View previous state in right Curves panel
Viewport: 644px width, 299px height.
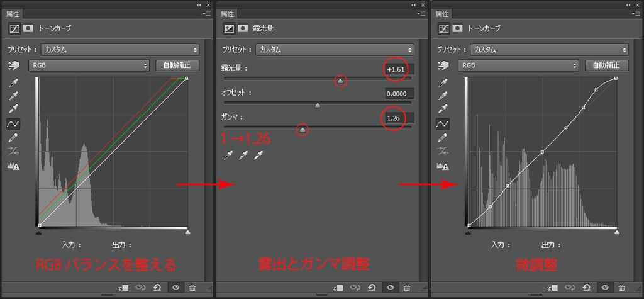pyautogui.click(x=570, y=288)
